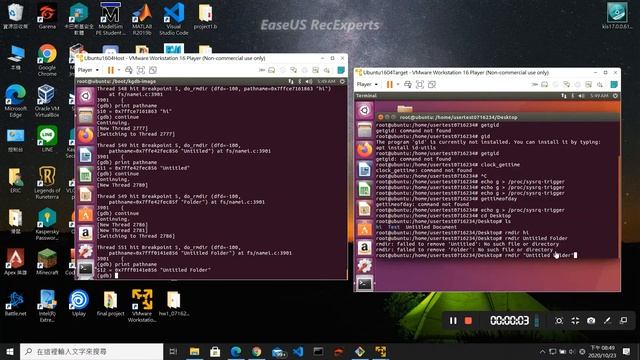This screenshot has width=640, height=360.
Task: Open Amazon launcher icon in Host VM
Action: pyautogui.click(x=85, y=233)
